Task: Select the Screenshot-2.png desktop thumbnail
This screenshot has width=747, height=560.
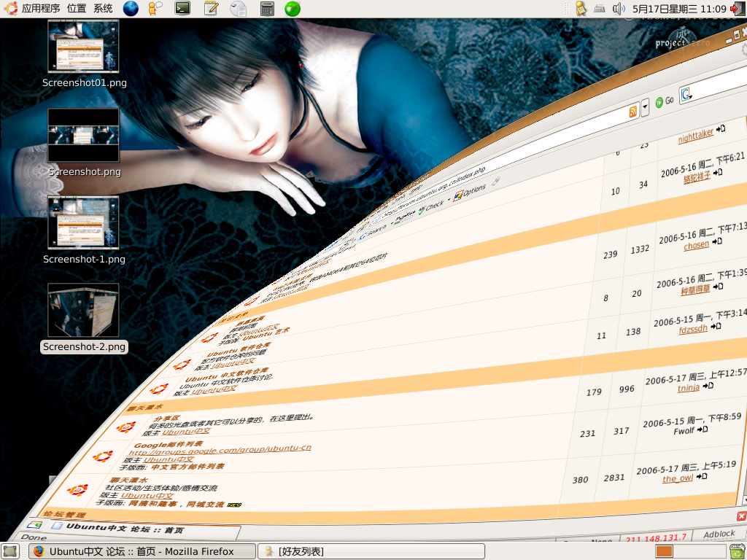Action: (83, 310)
